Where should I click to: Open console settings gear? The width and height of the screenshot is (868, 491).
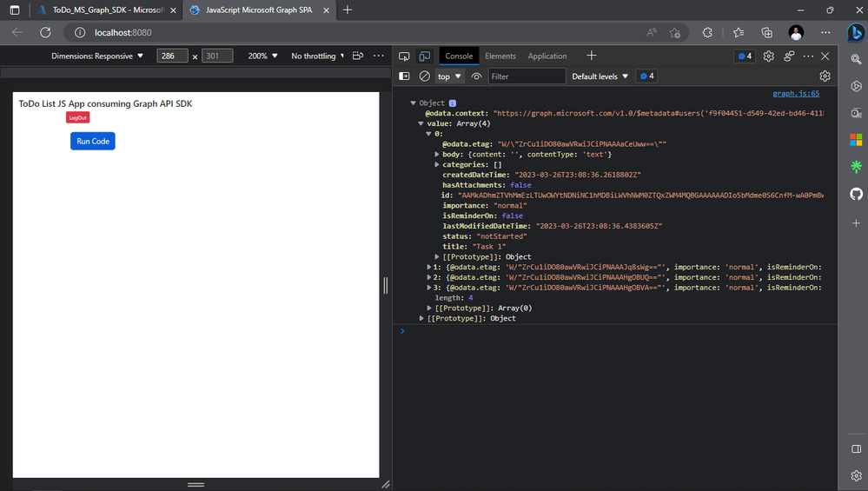pyautogui.click(x=825, y=76)
